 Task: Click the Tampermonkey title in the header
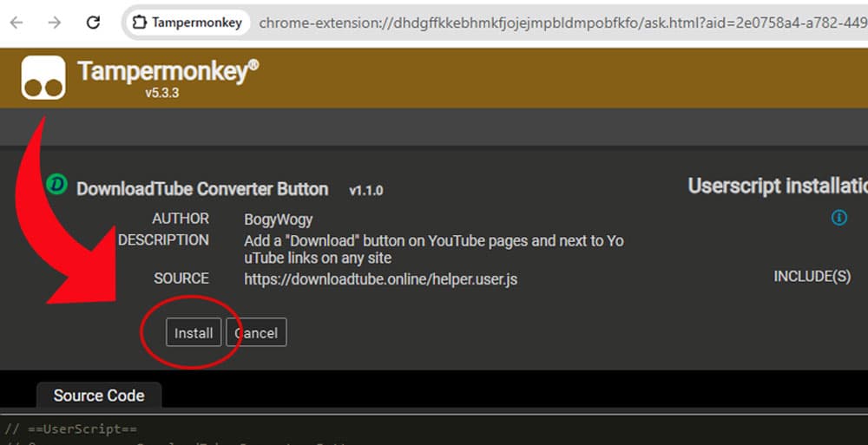[168, 71]
